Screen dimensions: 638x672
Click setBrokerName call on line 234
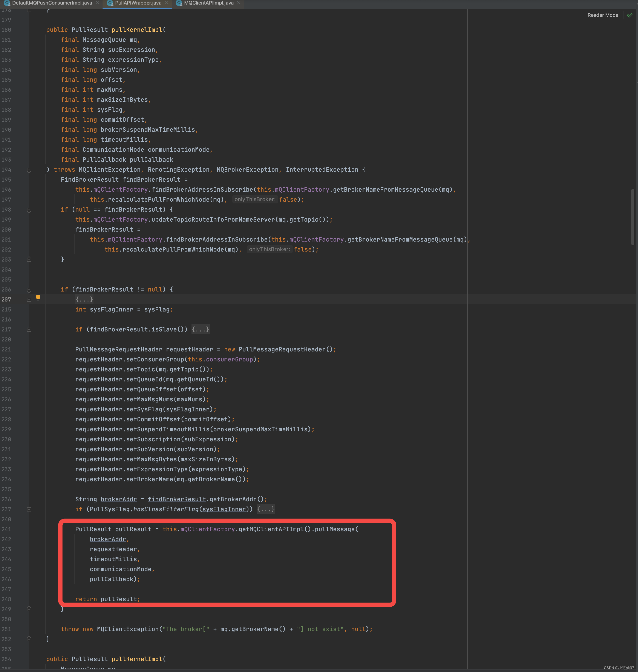150,479
